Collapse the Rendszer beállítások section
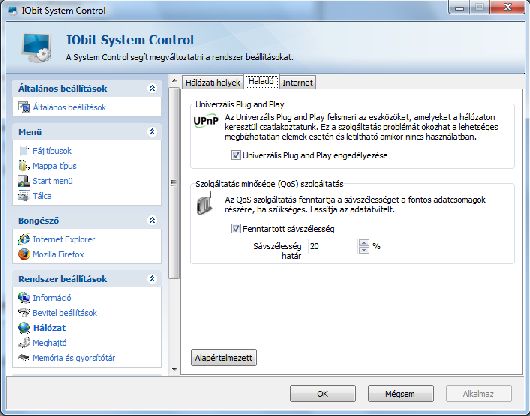 click(x=152, y=279)
